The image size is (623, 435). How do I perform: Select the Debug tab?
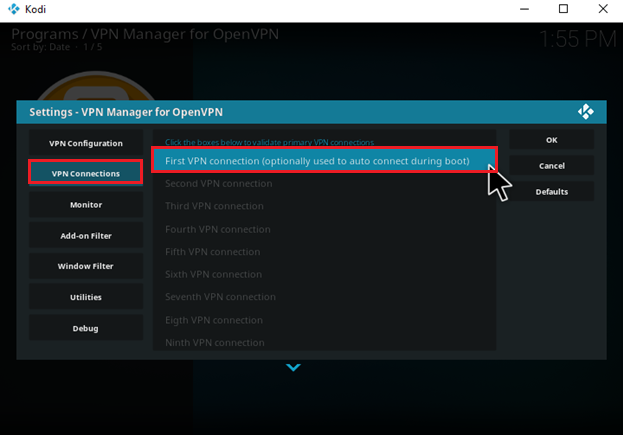pyautogui.click(x=86, y=328)
